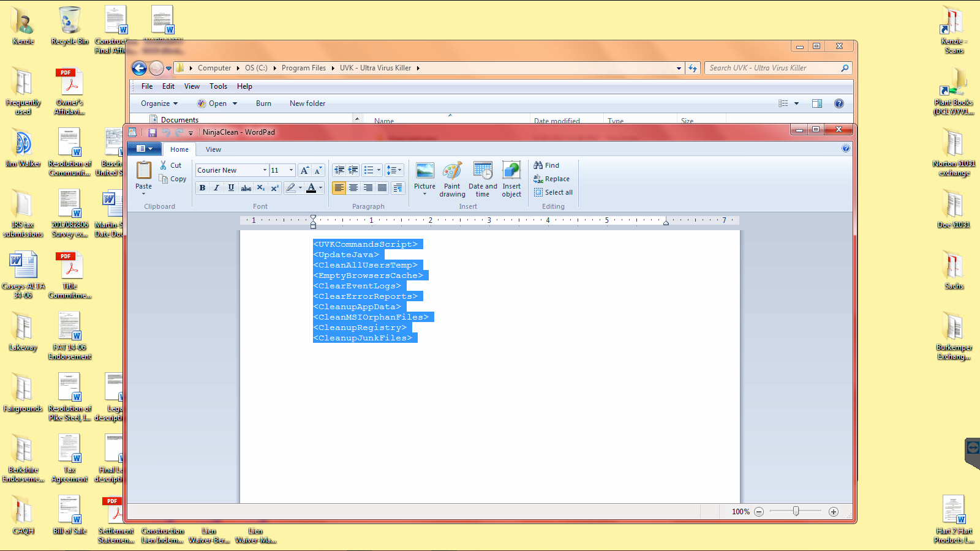
Task: Toggle Underline formatting
Action: pos(231,188)
